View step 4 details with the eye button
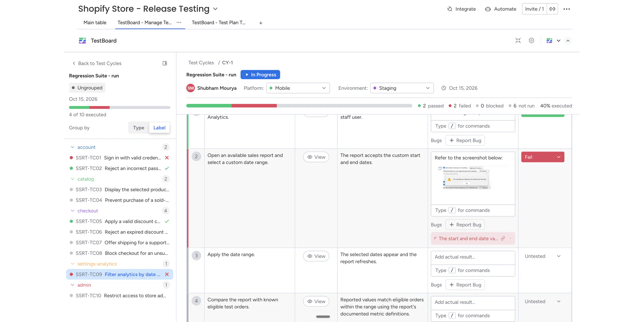Viewport: 644px width, 322px height. pos(316,302)
